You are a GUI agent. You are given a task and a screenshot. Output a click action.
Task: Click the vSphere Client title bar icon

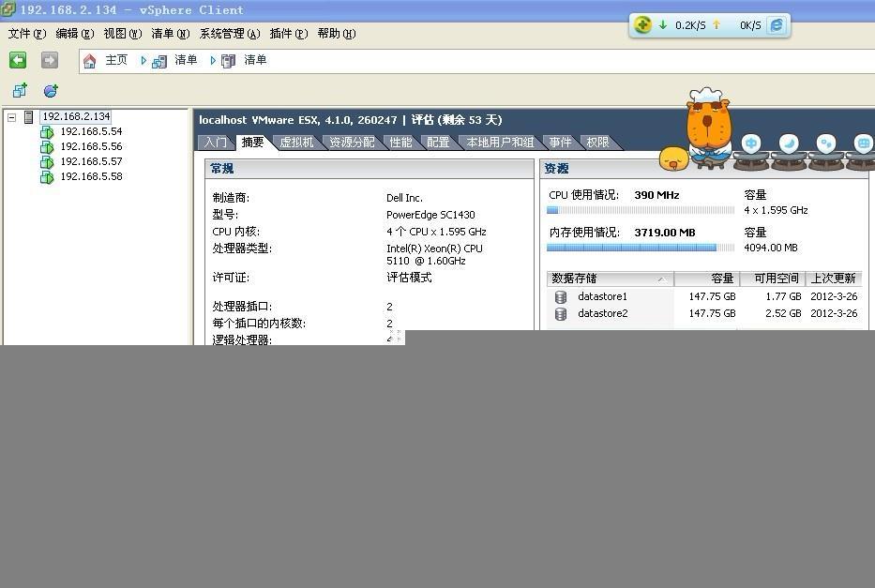pos(8,8)
